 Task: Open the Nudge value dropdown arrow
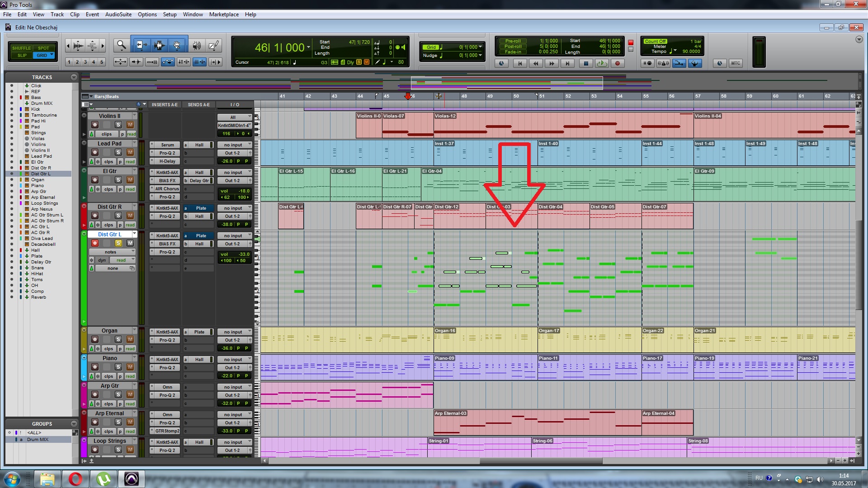tap(480, 56)
